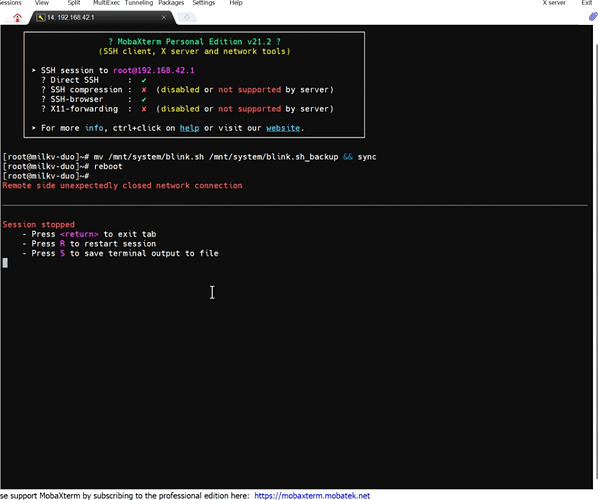This screenshot has width=598, height=500.
Task: Click the "MobaXterm Personal Edition v21.2" banner title
Action: [x=195, y=42]
